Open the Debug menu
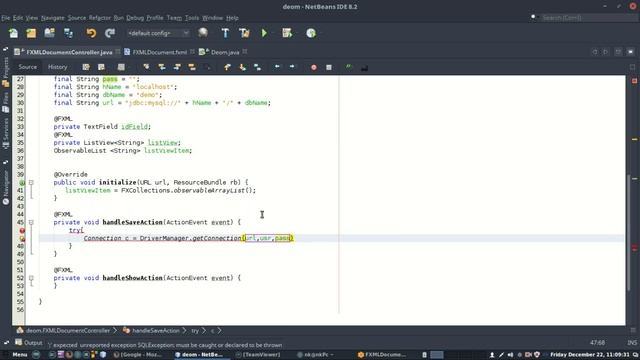 tap(135, 18)
